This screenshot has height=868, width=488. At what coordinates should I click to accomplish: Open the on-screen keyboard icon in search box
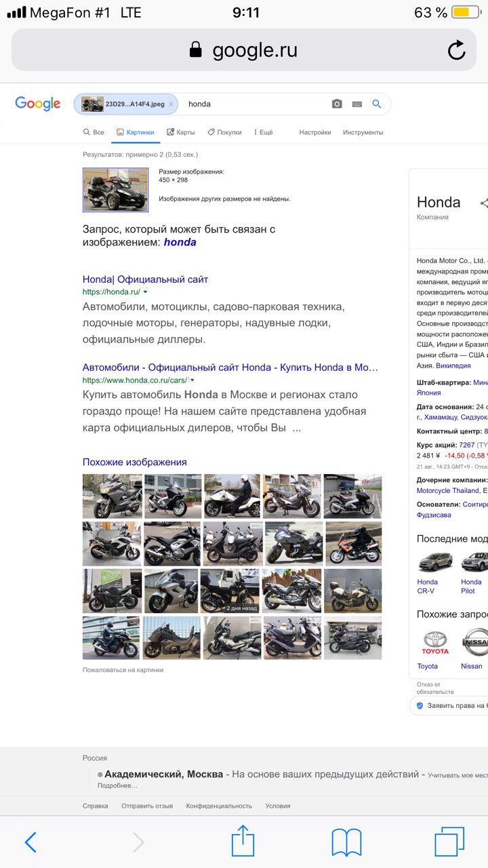tap(357, 104)
